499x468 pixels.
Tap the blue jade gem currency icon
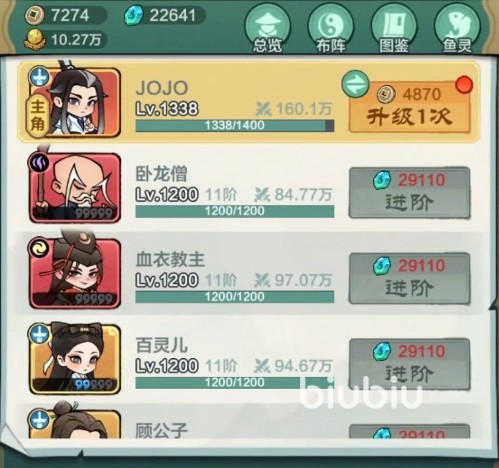point(134,15)
